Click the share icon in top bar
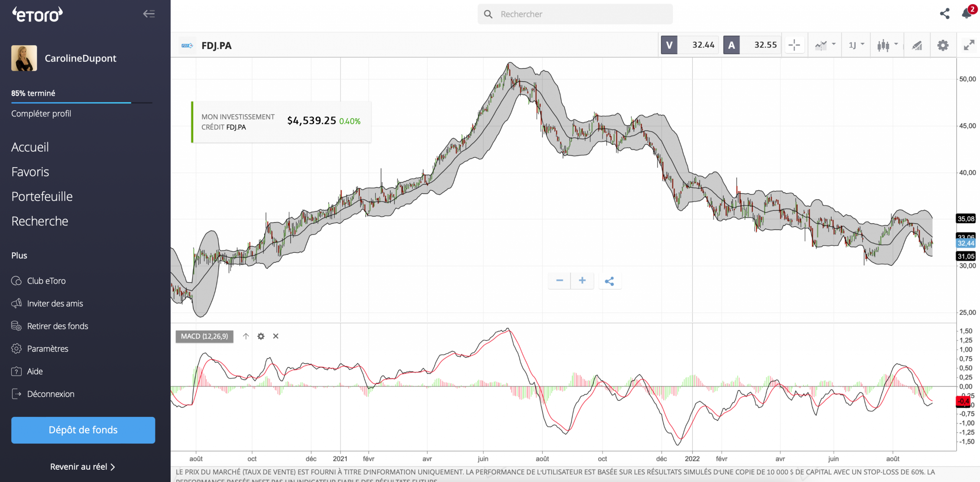Viewport: 980px width, 482px height. point(944,14)
